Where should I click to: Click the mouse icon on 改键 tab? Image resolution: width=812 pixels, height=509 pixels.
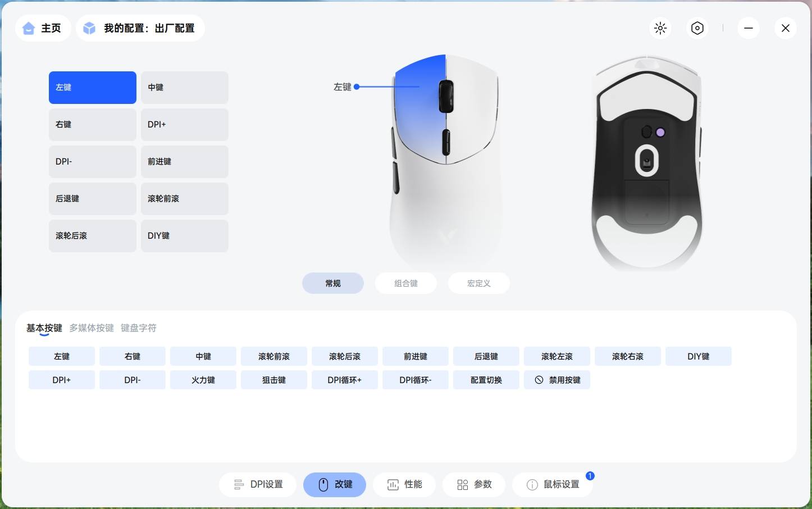pyautogui.click(x=323, y=485)
